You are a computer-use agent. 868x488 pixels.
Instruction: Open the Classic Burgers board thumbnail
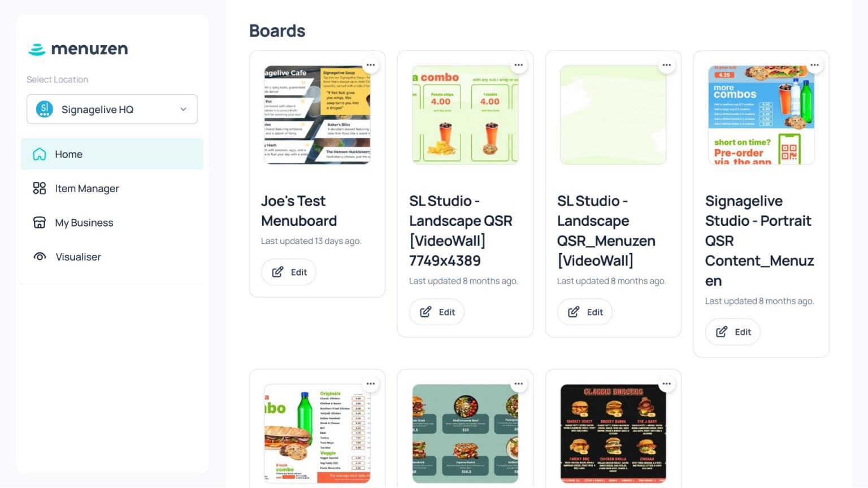click(x=613, y=433)
